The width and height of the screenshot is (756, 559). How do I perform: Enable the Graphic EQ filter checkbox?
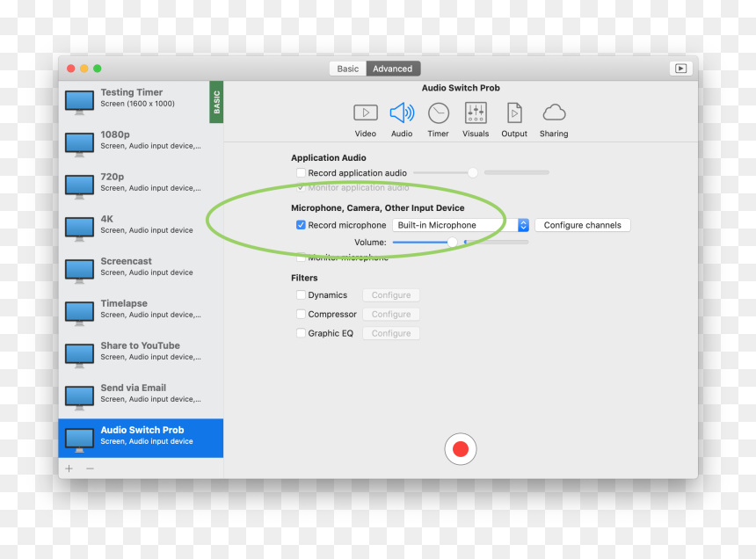coord(301,333)
